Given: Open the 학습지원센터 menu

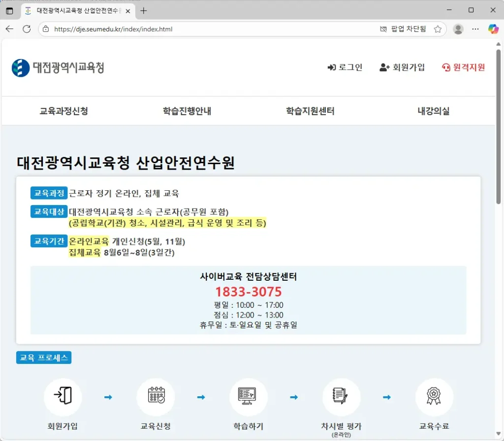Looking at the screenshot, I should tap(310, 111).
